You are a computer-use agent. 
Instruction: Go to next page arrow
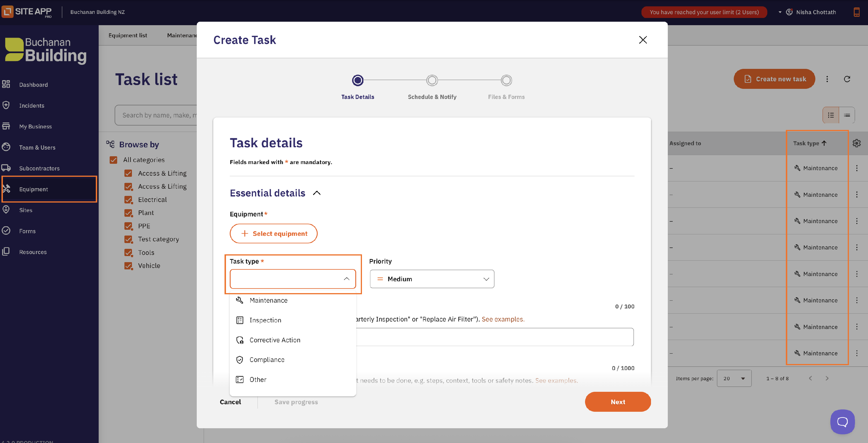click(x=827, y=378)
